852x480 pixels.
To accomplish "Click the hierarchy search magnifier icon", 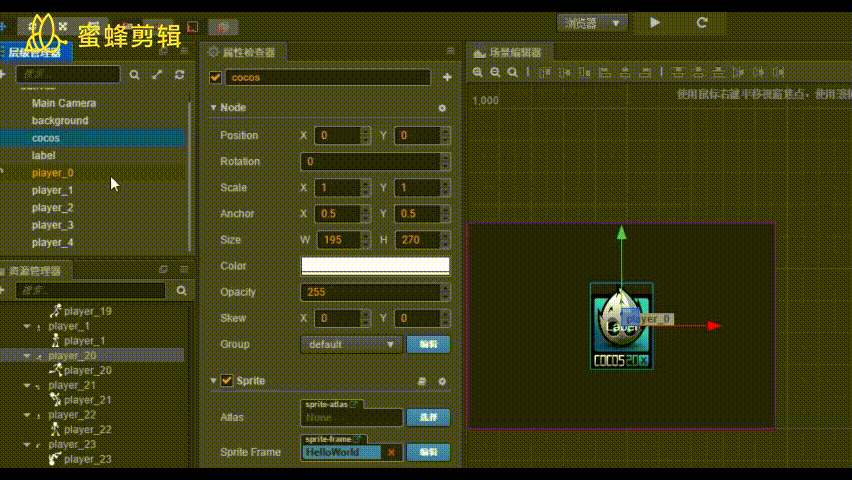I will coord(134,74).
